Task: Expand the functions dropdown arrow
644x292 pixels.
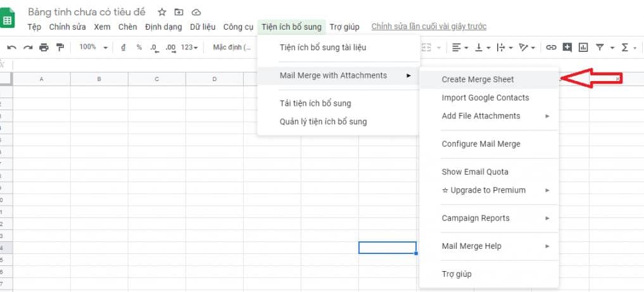Action: [x=636, y=48]
